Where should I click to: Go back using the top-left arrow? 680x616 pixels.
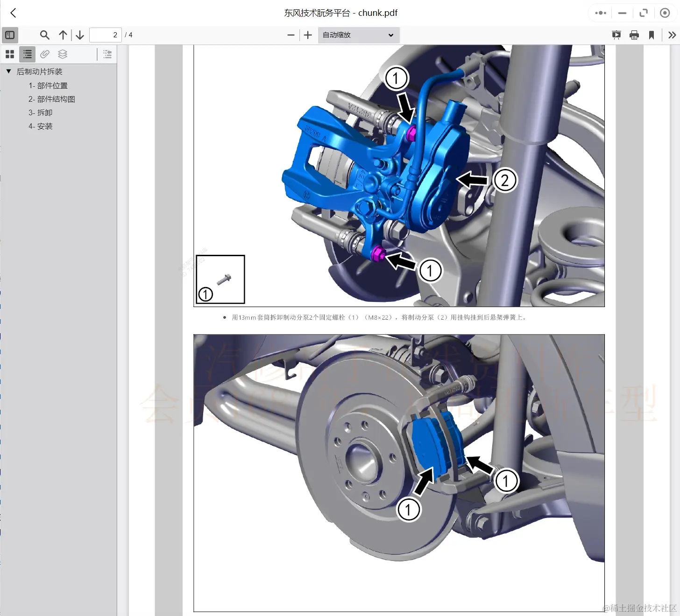(x=13, y=13)
